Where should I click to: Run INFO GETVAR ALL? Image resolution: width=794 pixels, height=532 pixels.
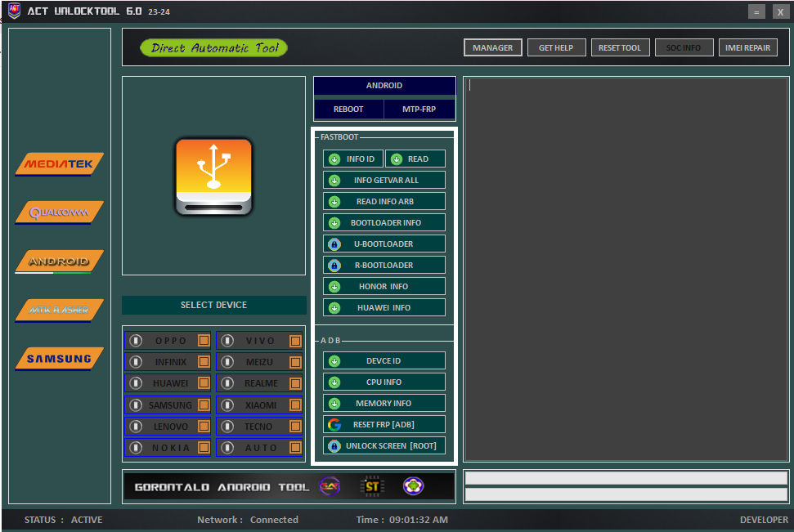click(x=384, y=181)
